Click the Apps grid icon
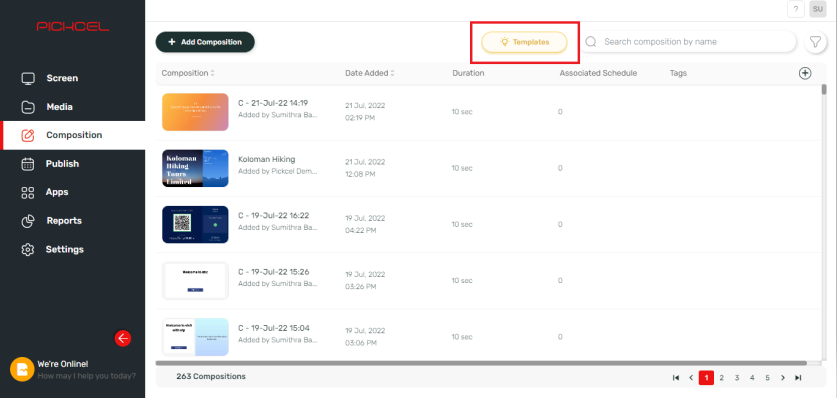This screenshot has height=398, width=837. (28, 193)
